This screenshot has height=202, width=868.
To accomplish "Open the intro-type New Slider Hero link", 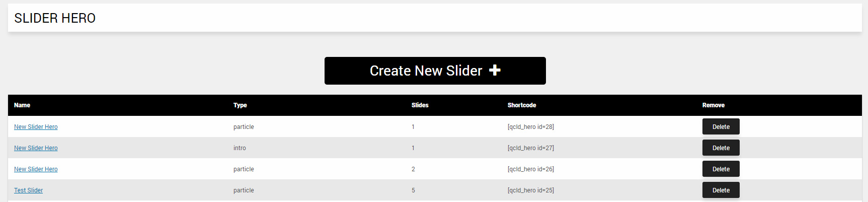I will click(x=36, y=148).
